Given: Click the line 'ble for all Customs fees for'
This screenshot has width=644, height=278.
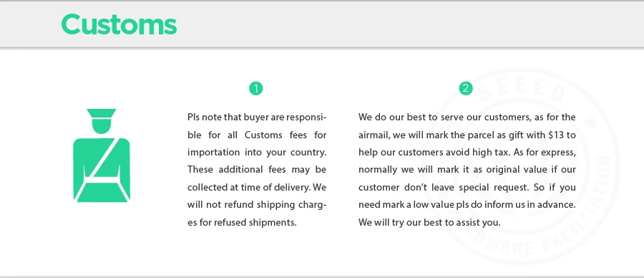Looking at the screenshot, I should (257, 135).
